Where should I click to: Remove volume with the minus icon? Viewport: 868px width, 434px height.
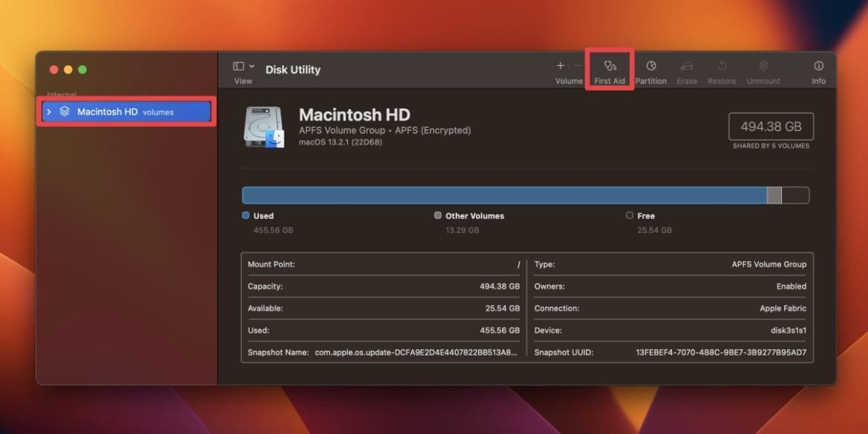click(x=578, y=66)
